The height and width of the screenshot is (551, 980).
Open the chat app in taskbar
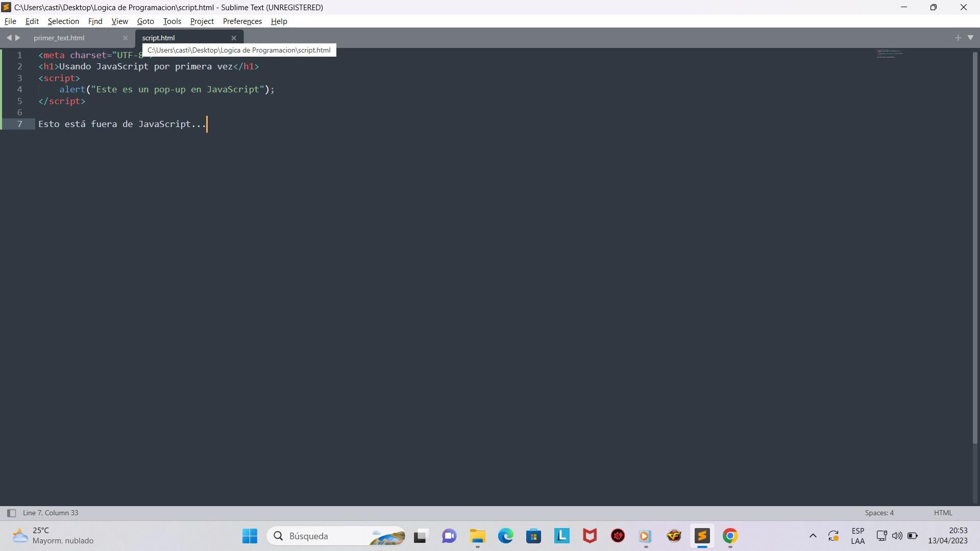(x=449, y=536)
